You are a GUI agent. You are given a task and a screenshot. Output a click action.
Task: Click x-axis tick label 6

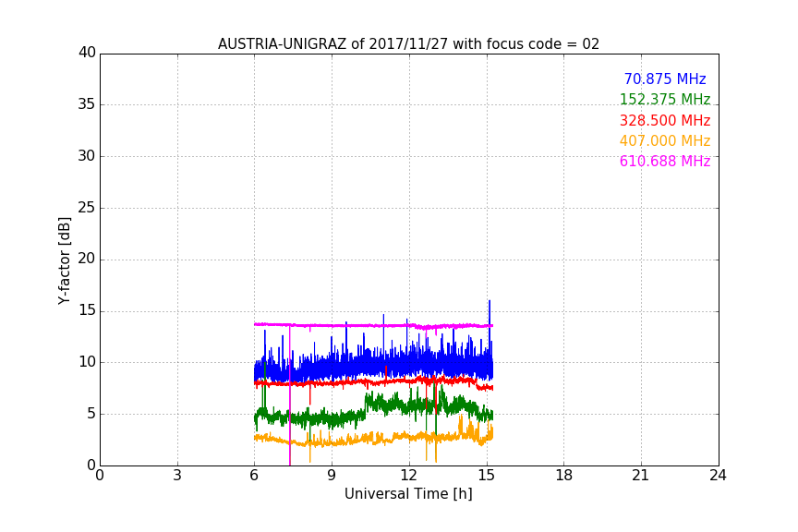255,476
